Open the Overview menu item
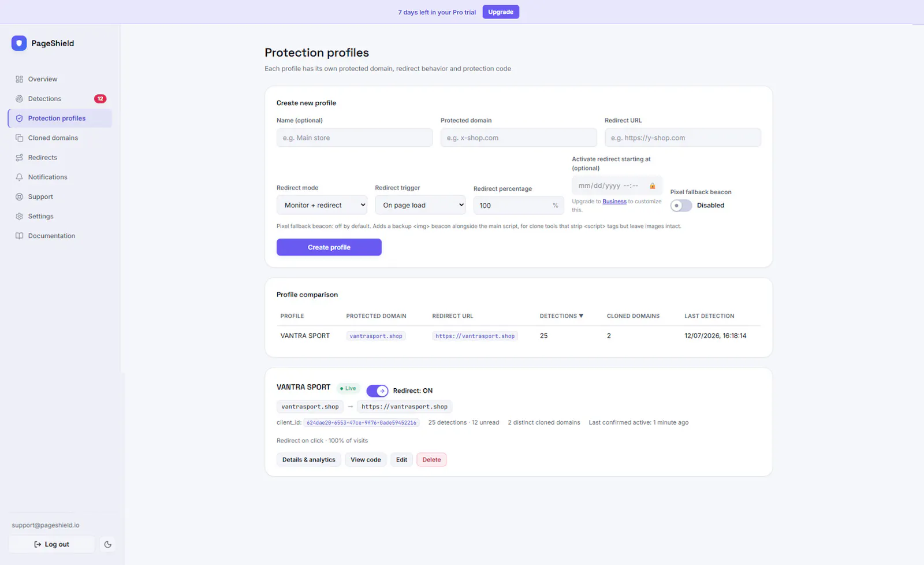This screenshot has width=924, height=565. (60, 79)
